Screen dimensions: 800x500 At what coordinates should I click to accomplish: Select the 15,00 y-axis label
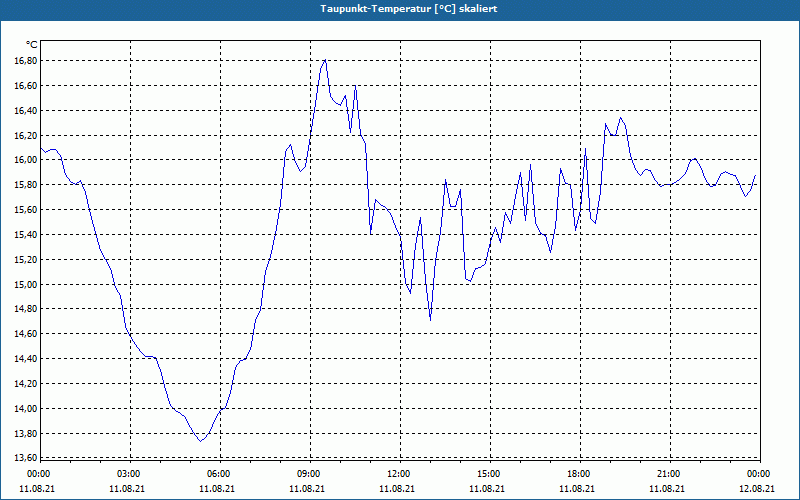coord(26,285)
